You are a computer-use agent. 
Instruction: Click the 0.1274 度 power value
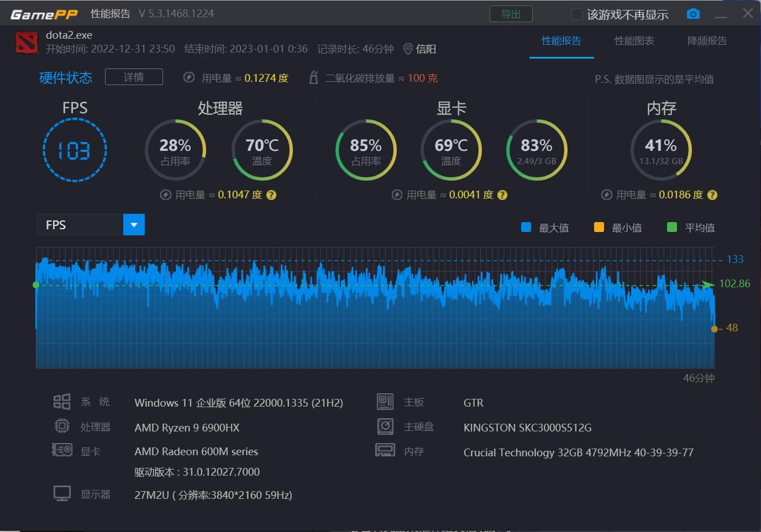tap(266, 78)
